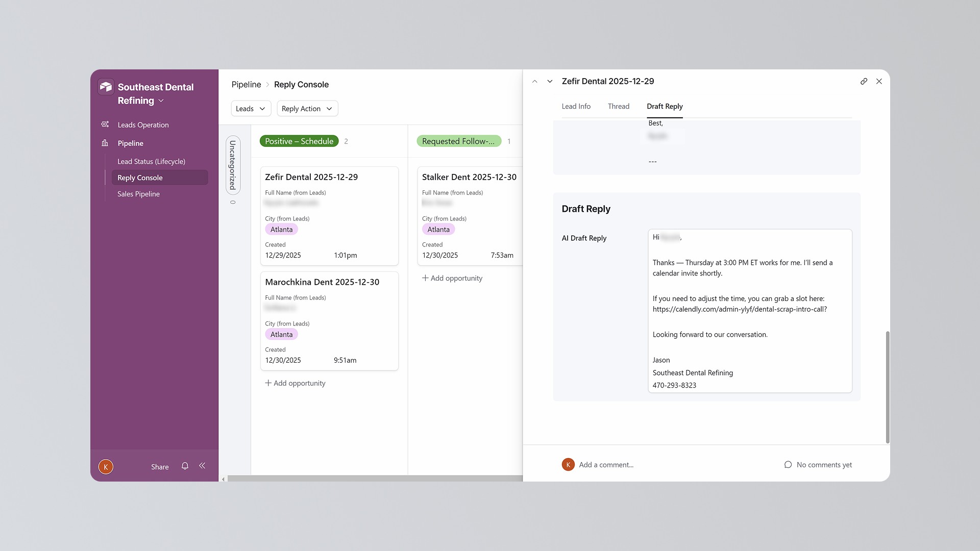Click the Pipeline chart icon in the sidebar
The width and height of the screenshot is (980, 551).
pyautogui.click(x=105, y=143)
